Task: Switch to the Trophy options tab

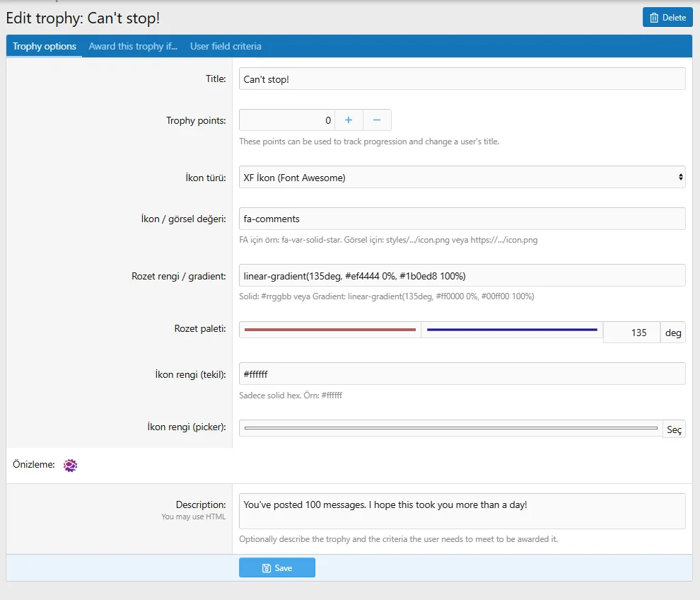Action: (x=45, y=47)
